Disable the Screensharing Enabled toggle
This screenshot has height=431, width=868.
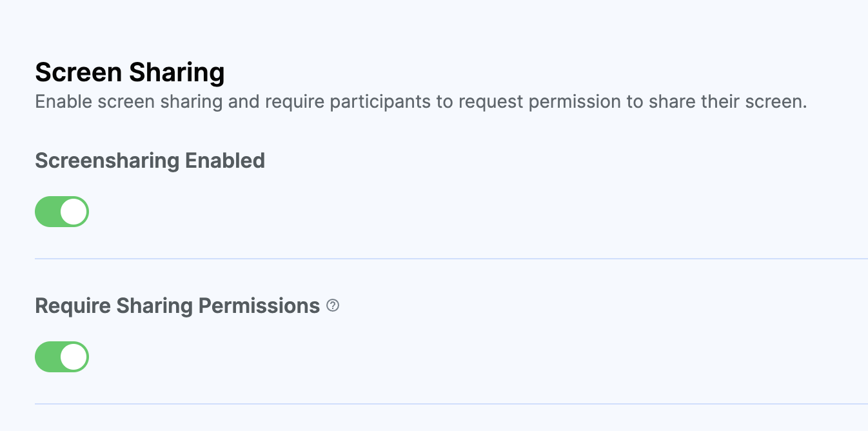click(62, 212)
